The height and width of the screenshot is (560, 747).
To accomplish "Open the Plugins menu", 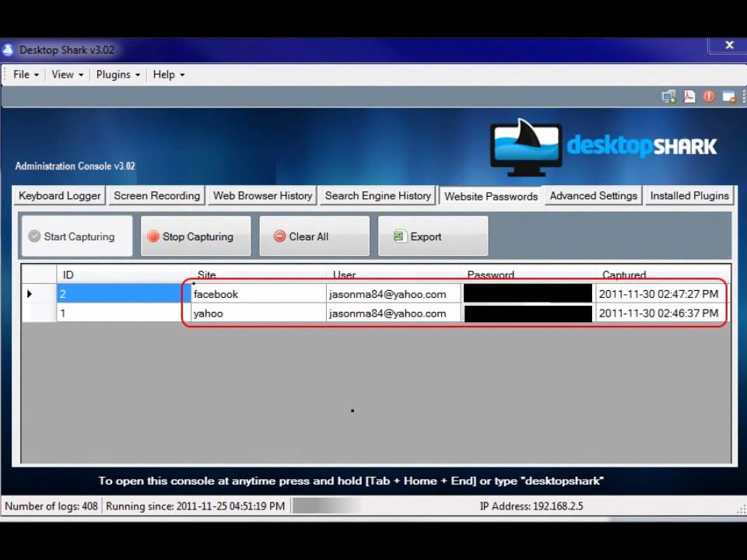I will tap(117, 75).
